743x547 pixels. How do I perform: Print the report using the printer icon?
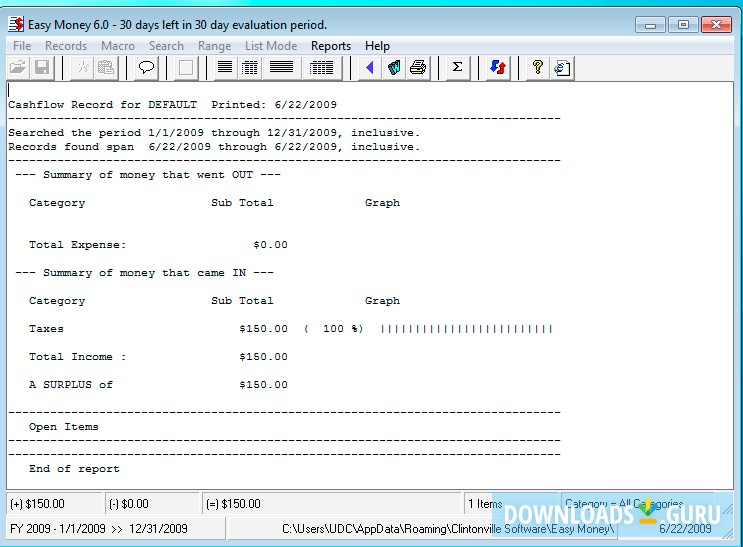(418, 67)
